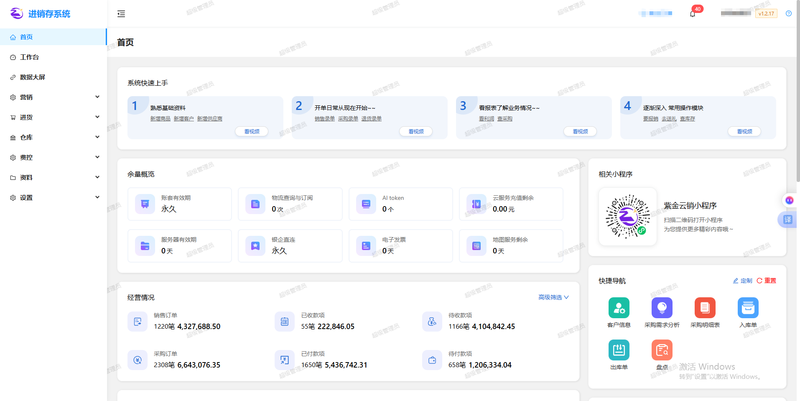This screenshot has height=401, width=800.
Task: Open the 查库存 link
Action: tap(688, 118)
